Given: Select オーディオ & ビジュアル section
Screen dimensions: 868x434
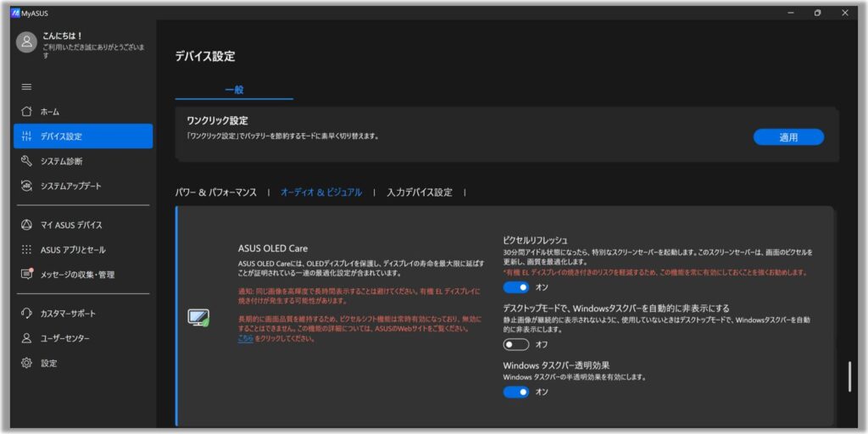Looking at the screenshot, I should pyautogui.click(x=321, y=192).
